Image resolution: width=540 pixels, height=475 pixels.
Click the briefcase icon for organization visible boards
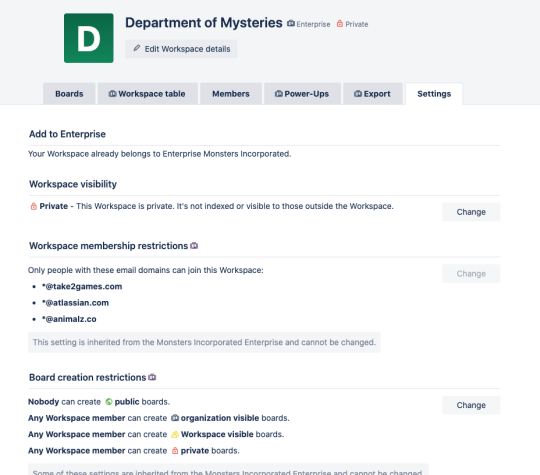tap(175, 418)
